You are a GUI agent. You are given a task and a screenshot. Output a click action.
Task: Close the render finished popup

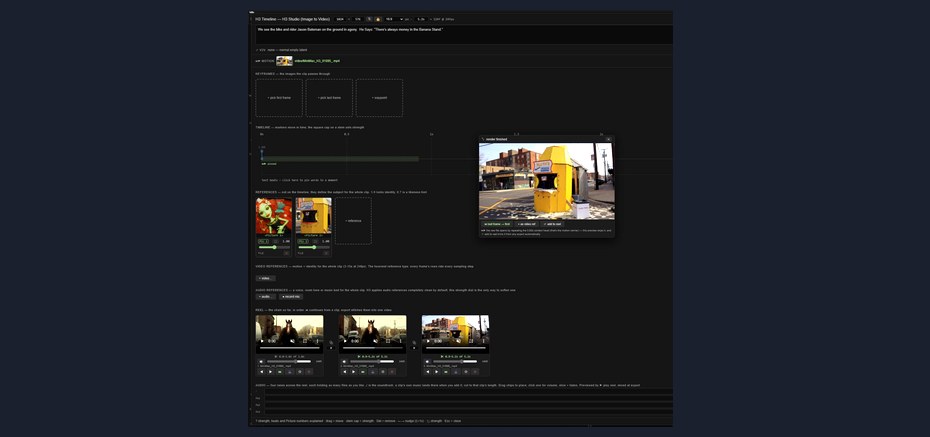[608, 139]
